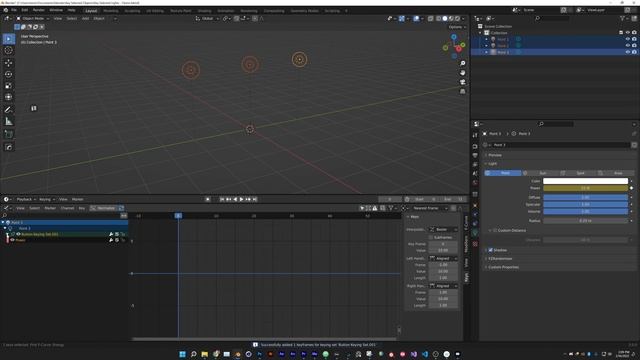Click the viewport pan hand icon
This screenshot has height=360, width=640.
(462, 73)
